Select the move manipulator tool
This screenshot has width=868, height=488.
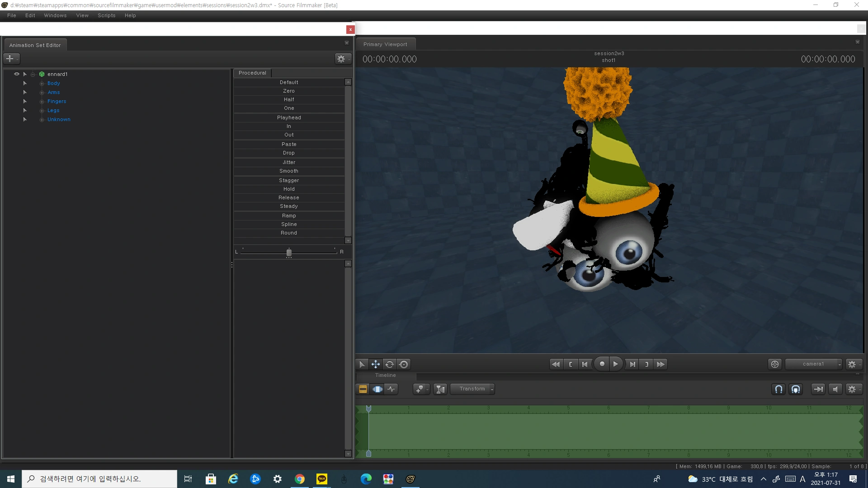click(375, 364)
